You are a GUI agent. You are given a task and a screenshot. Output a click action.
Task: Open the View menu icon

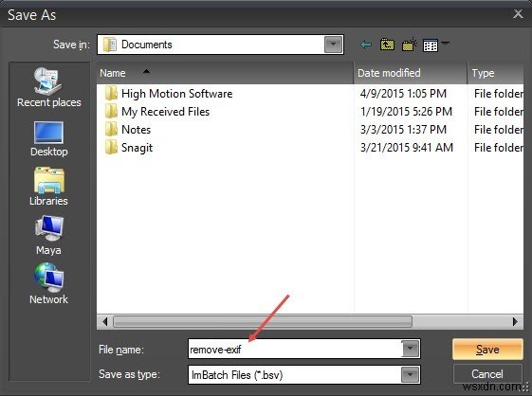[x=431, y=45]
